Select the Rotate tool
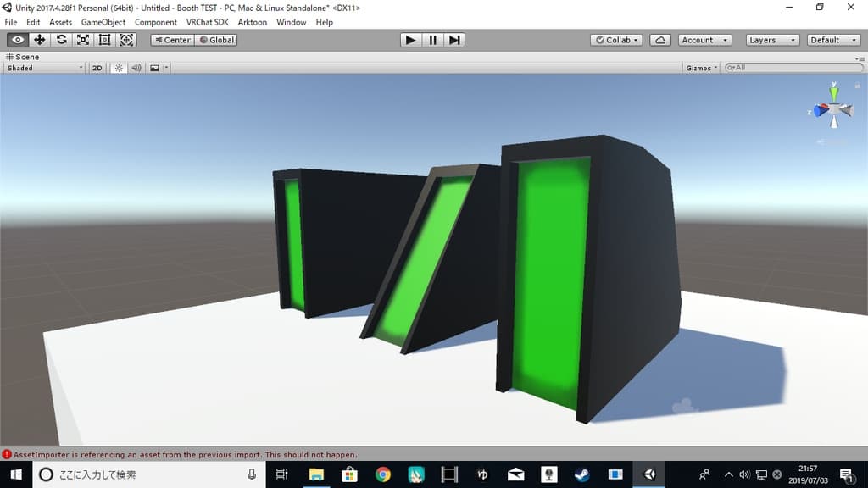 pos(61,40)
